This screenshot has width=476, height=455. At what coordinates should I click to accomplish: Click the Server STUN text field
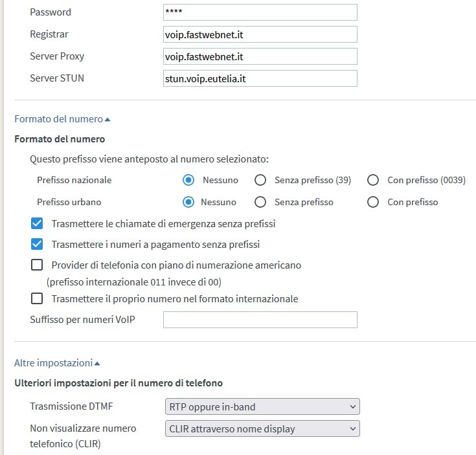pos(260,78)
